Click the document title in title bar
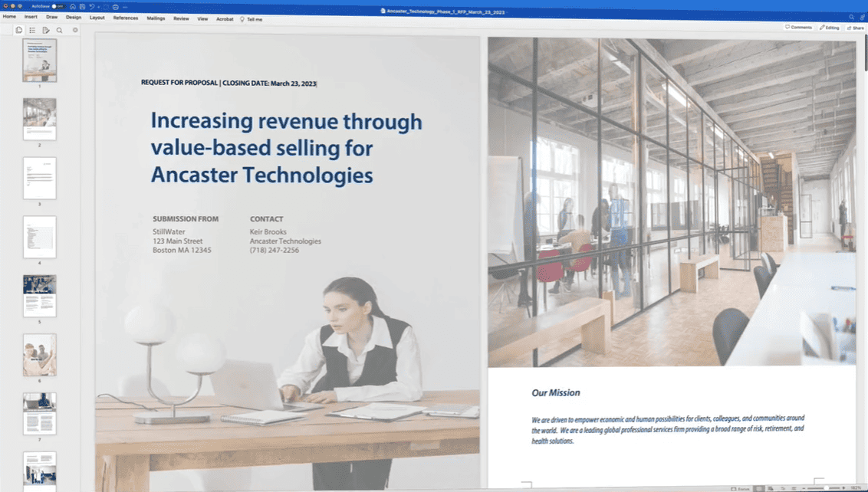 tap(445, 11)
